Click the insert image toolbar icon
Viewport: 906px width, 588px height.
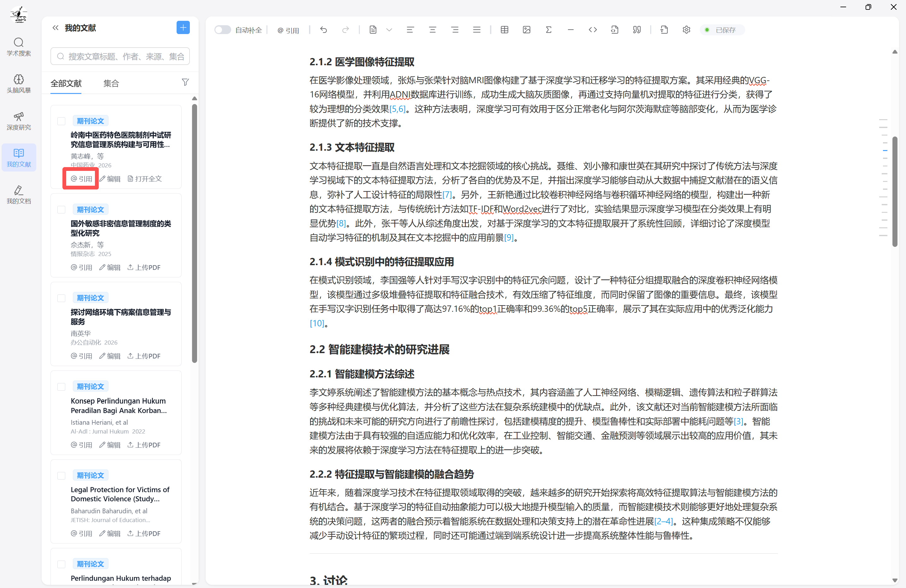[526, 30]
